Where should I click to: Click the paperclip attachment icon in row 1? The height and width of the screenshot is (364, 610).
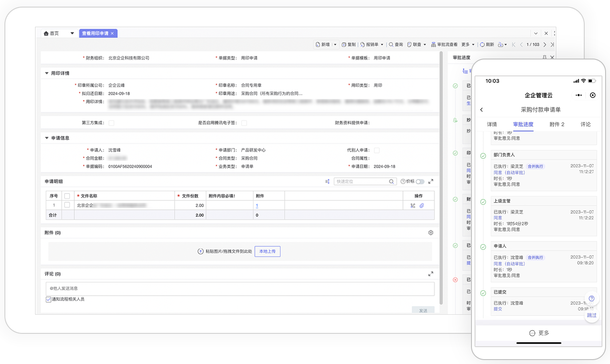tap(422, 206)
